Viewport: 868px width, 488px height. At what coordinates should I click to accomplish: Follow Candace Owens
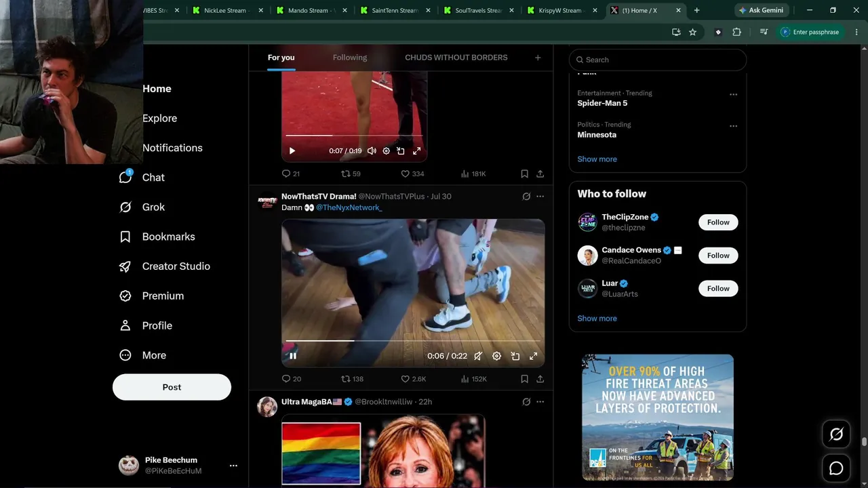point(718,256)
